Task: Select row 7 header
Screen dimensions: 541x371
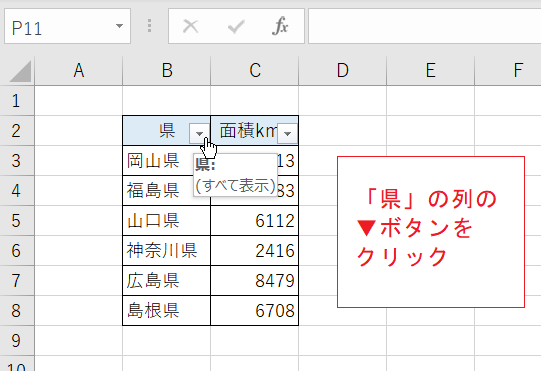Action: pos(17,281)
